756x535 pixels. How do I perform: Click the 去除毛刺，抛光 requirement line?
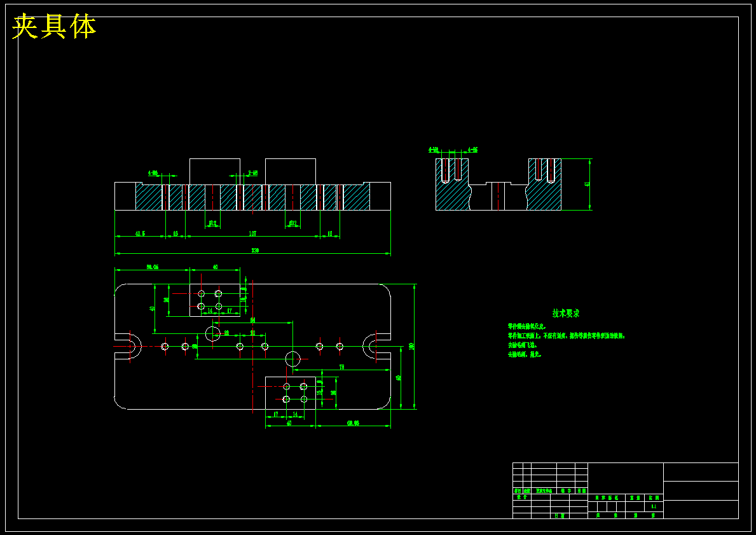click(525, 354)
